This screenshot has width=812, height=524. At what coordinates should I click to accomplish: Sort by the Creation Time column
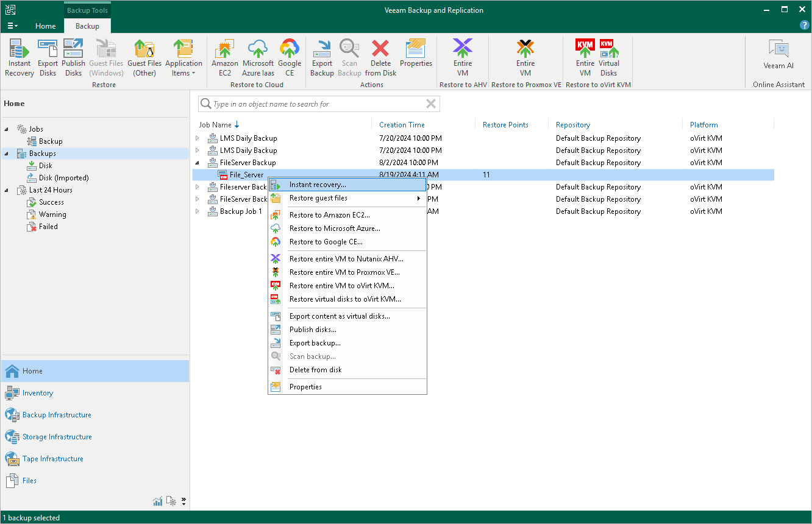pos(402,125)
